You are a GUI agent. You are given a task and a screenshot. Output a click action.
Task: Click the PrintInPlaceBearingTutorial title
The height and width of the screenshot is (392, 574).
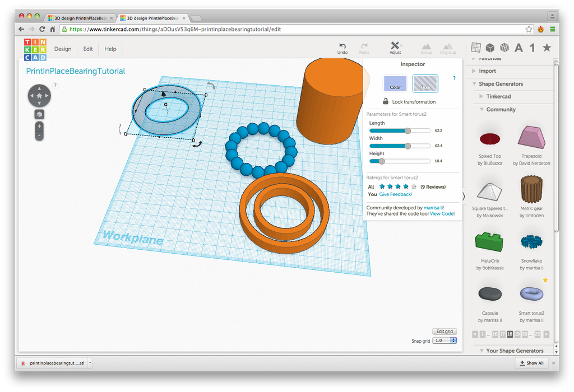pyautogui.click(x=76, y=71)
